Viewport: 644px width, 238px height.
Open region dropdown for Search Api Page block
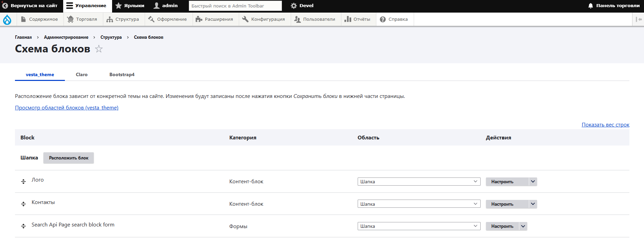(419, 226)
